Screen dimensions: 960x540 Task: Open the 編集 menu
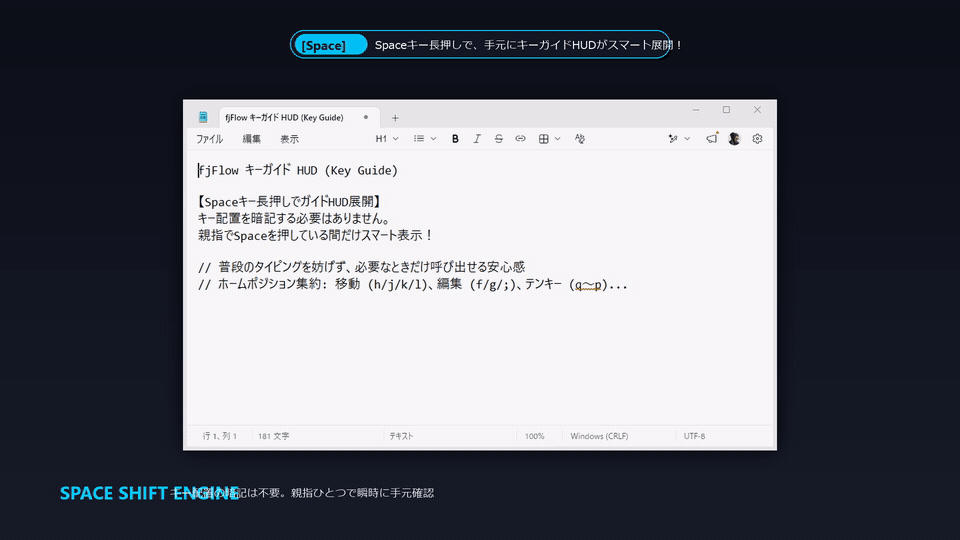(x=251, y=139)
